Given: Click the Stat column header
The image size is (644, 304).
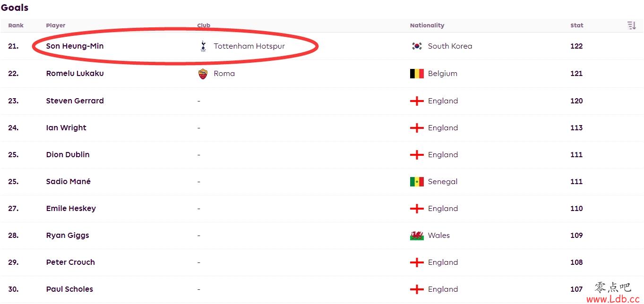Looking at the screenshot, I should (x=576, y=25).
